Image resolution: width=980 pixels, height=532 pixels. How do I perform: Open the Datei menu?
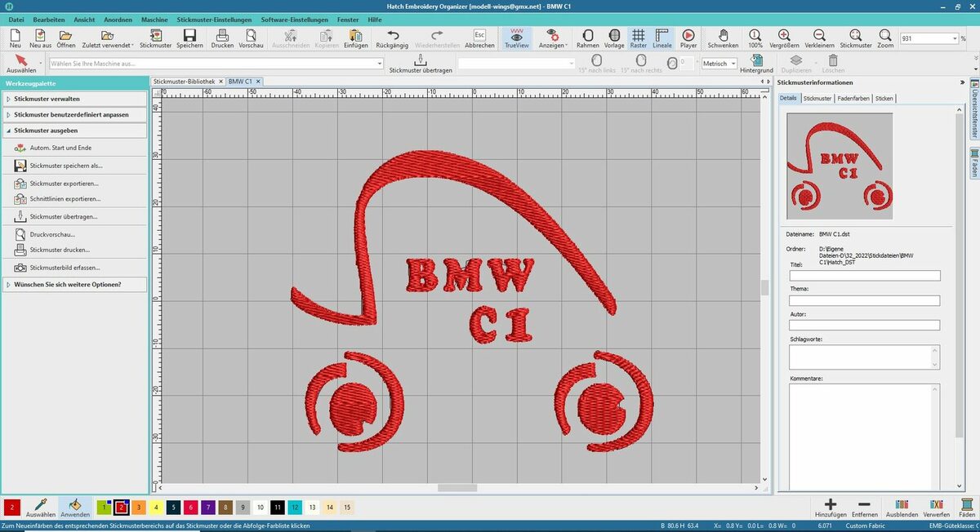coord(16,19)
